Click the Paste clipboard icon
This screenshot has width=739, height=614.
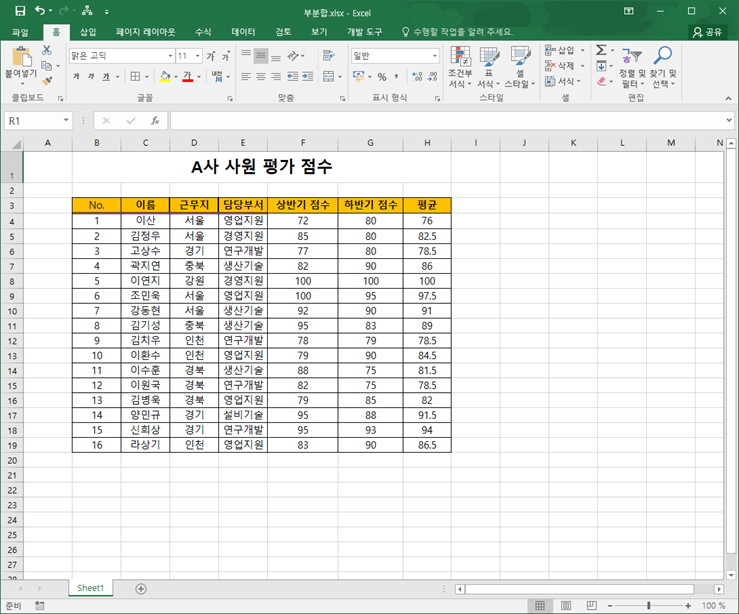click(x=21, y=57)
